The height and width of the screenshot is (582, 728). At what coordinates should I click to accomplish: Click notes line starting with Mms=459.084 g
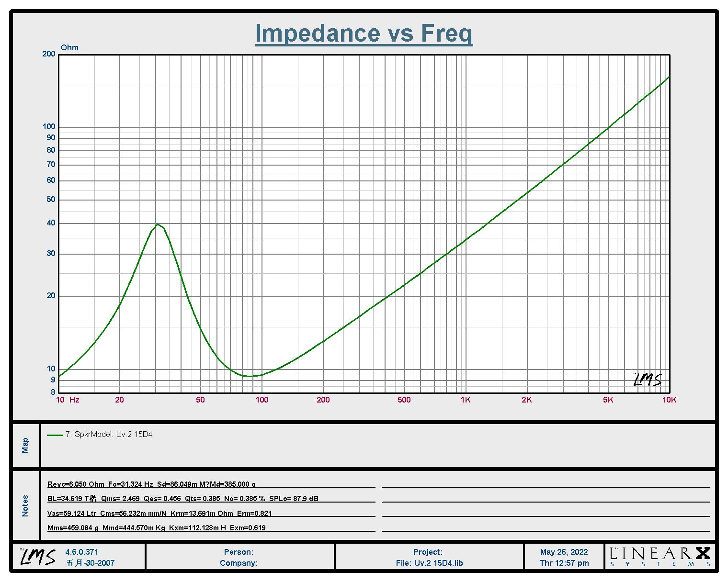[x=157, y=528]
